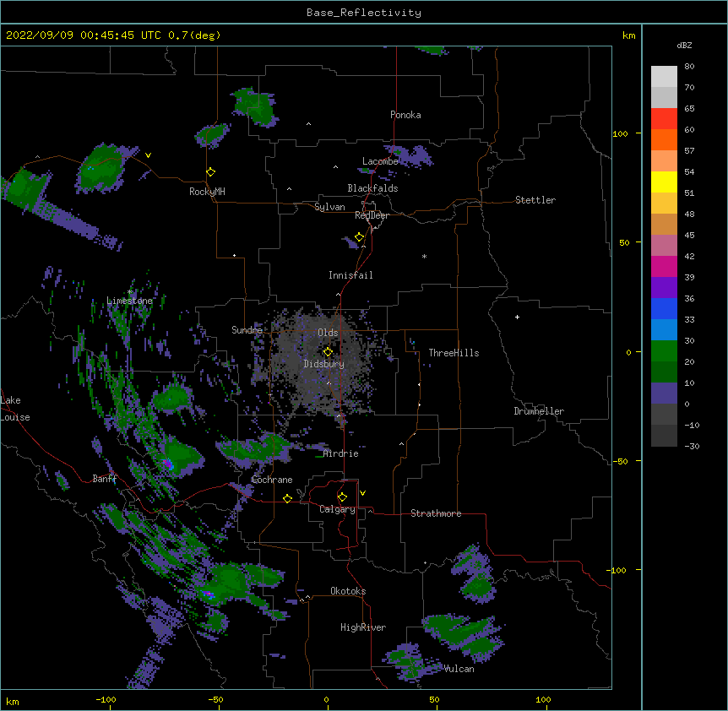Click the Lake Louise label

(15, 409)
